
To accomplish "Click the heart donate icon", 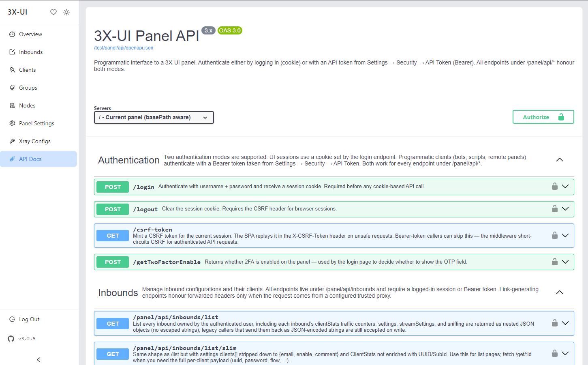I will point(53,12).
